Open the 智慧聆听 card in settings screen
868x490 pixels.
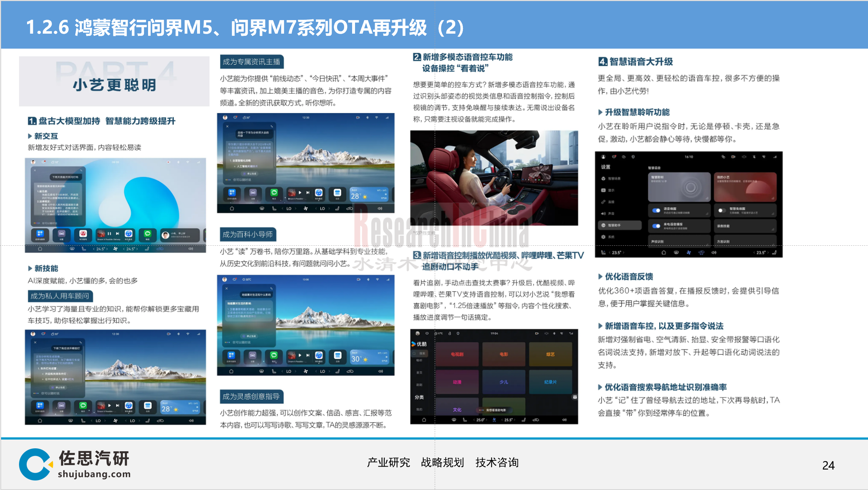(679, 187)
